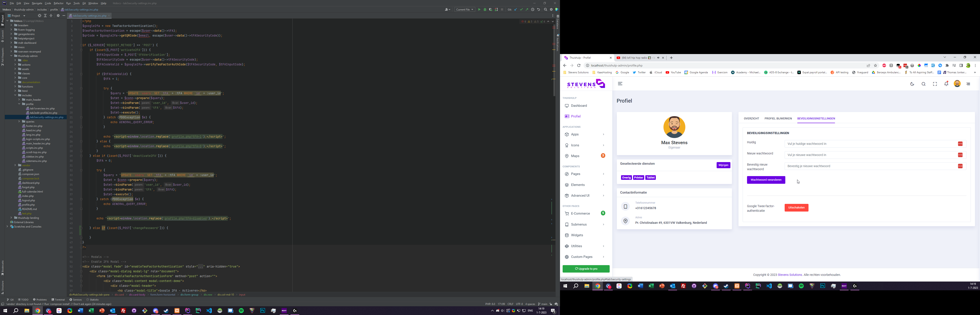Switch to the Profiel Bijwerken tab
The width and height of the screenshot is (980, 315).
tap(778, 118)
